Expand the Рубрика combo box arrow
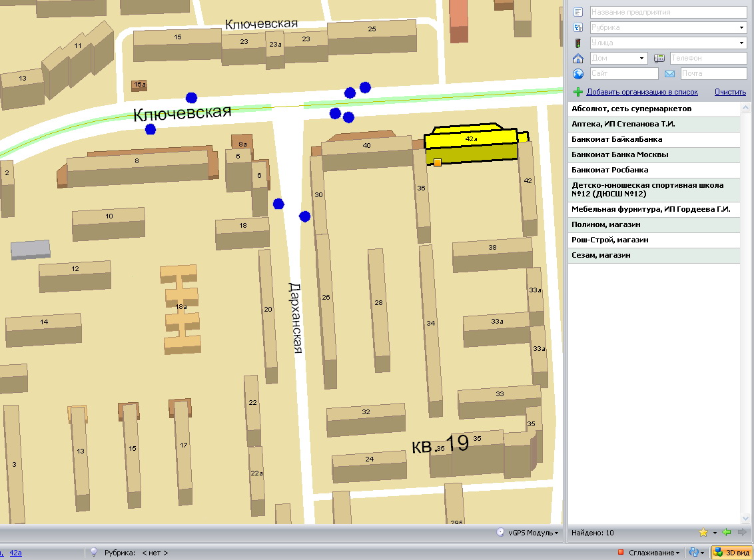The image size is (754, 560). tap(741, 28)
